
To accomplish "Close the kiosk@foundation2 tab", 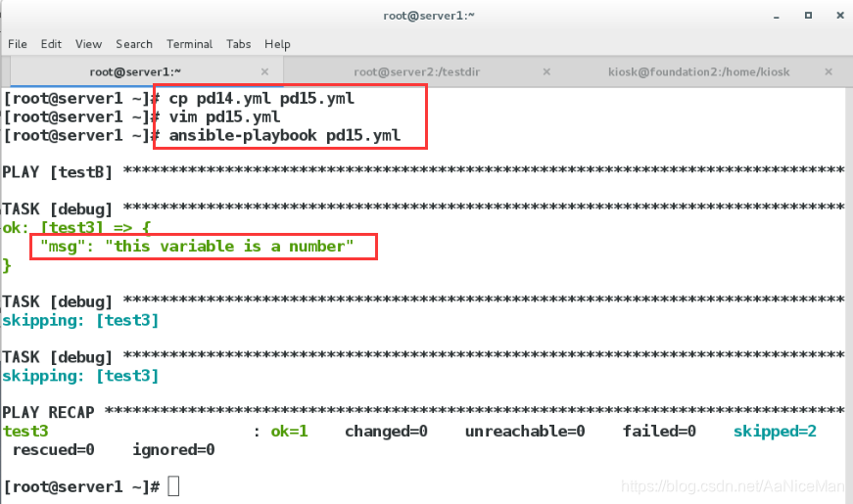I will [x=829, y=71].
